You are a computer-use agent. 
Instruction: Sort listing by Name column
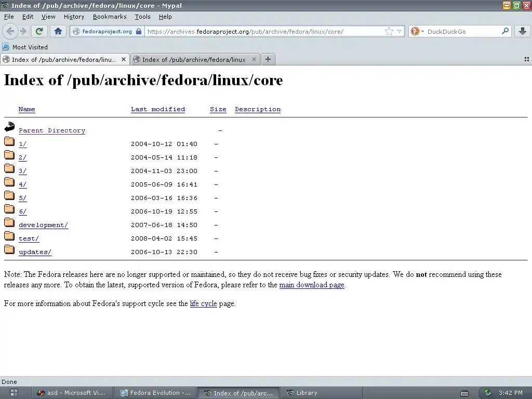pyautogui.click(x=27, y=109)
